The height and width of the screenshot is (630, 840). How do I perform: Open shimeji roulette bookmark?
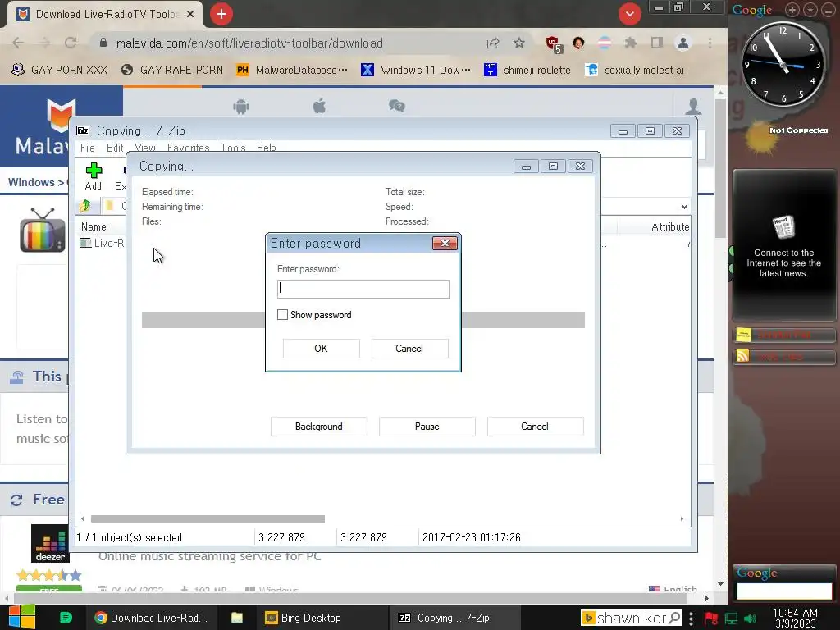pos(527,70)
